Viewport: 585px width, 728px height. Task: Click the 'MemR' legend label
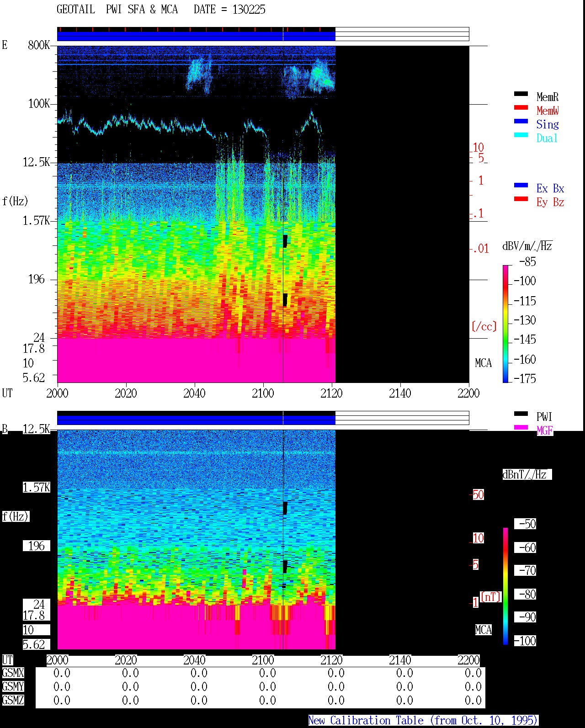point(548,97)
